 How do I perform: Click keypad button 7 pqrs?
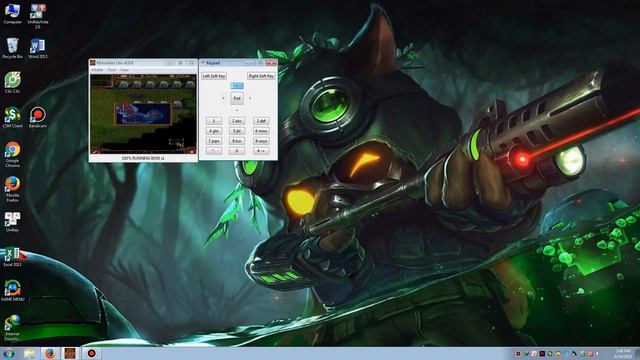[x=214, y=141]
